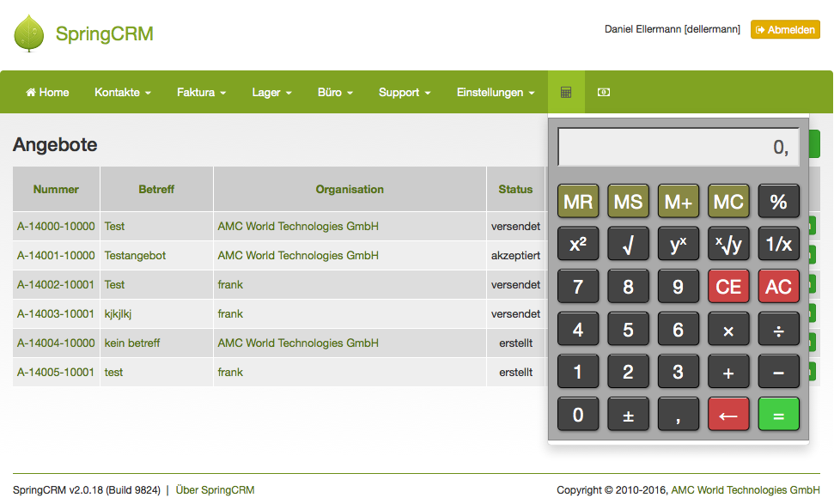The width and height of the screenshot is (834, 504).
Task: Click the y to power x key
Action: (x=679, y=244)
